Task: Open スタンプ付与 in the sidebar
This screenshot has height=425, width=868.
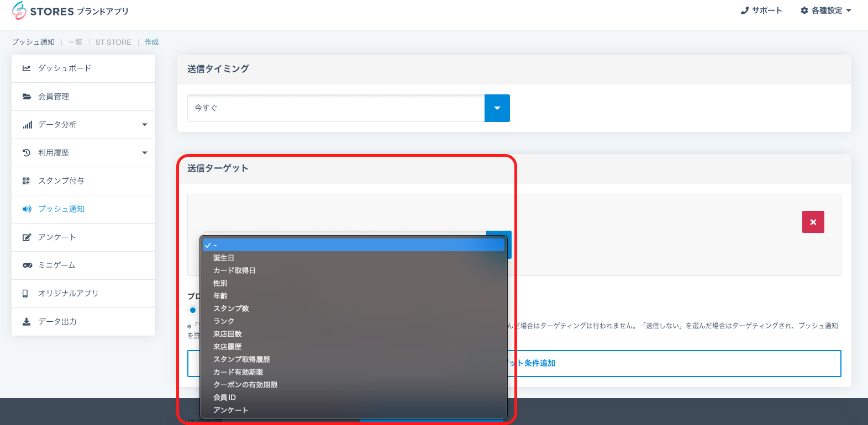Action: pos(83,181)
